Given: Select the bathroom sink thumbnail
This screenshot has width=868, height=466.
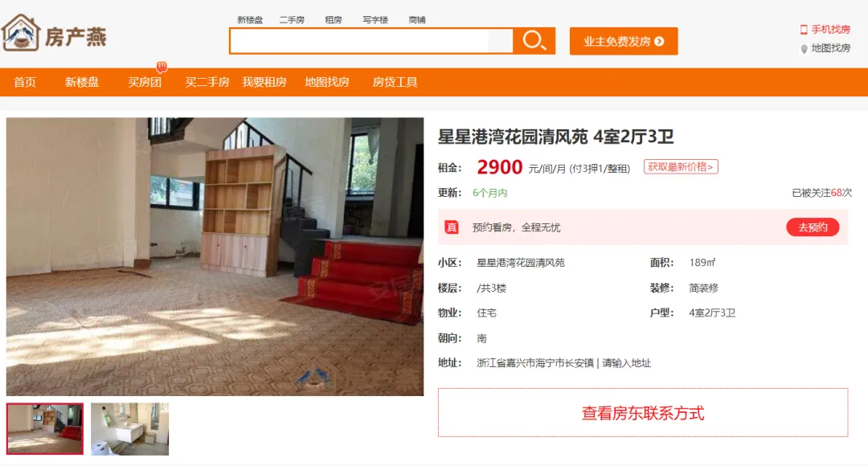Looking at the screenshot, I should click(x=129, y=429).
